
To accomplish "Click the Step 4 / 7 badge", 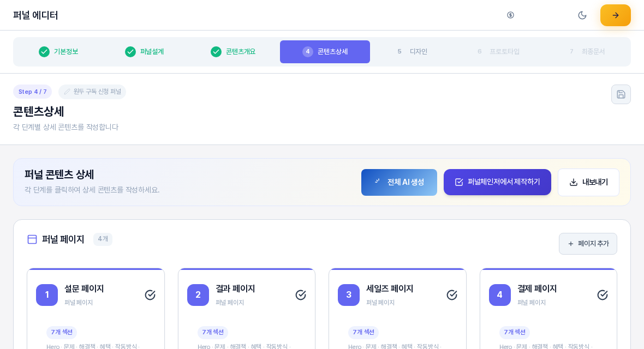I will (32, 92).
